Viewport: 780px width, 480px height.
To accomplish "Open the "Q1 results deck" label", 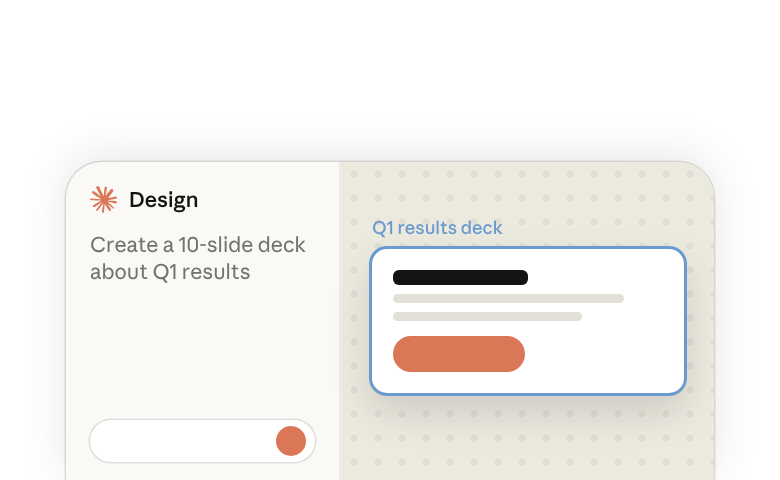I will point(437,228).
